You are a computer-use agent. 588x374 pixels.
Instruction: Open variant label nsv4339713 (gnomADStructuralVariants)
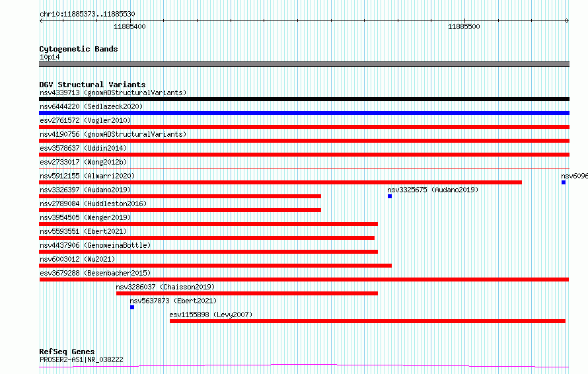tap(113, 93)
